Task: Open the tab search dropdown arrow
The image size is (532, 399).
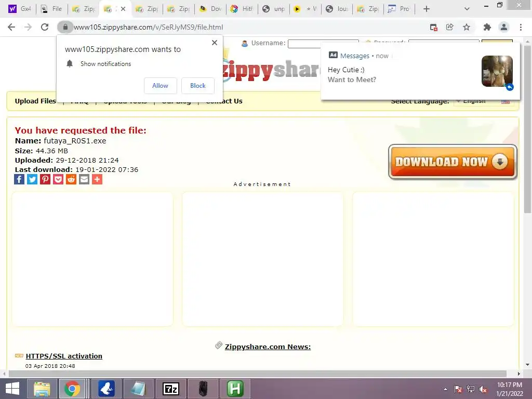Action: click(x=467, y=9)
